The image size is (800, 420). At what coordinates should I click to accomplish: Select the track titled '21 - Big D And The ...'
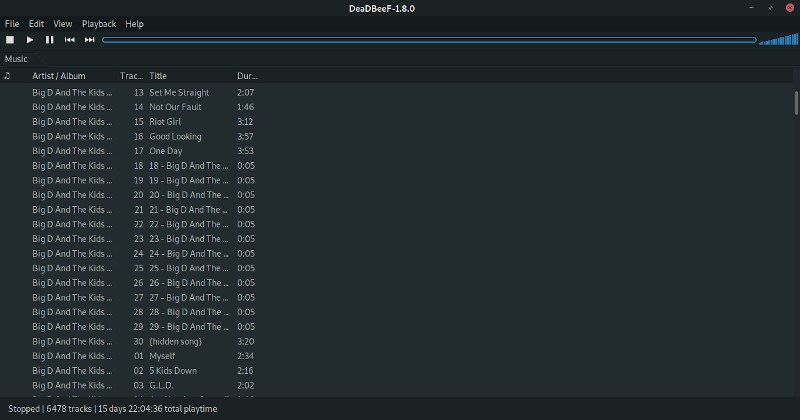189,210
